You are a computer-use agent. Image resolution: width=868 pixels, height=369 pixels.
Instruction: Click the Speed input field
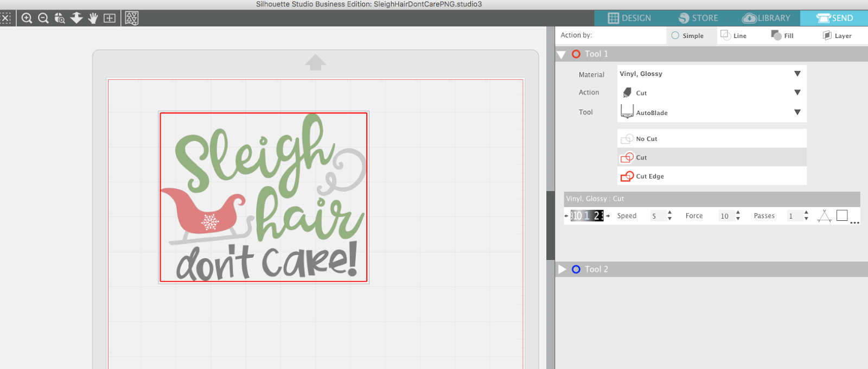click(658, 216)
